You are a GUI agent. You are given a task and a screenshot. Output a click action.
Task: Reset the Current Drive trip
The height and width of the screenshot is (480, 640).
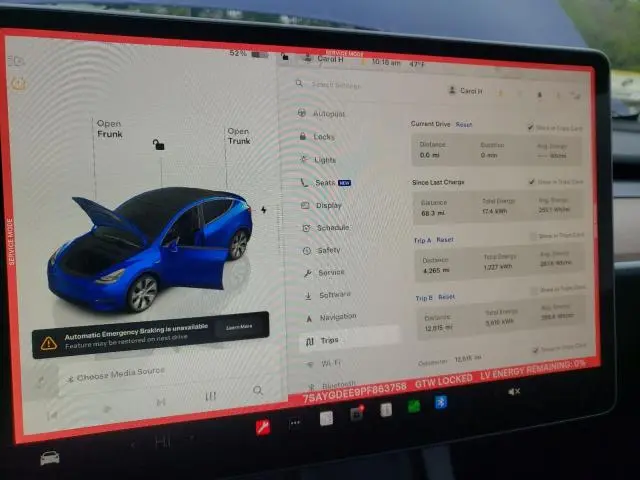coord(464,124)
